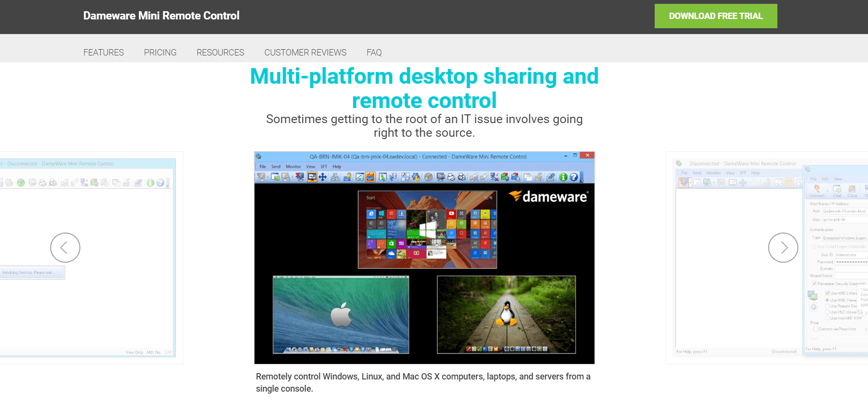Open View menu in the center screenshot
This screenshot has height=415, width=868.
pos(311,166)
